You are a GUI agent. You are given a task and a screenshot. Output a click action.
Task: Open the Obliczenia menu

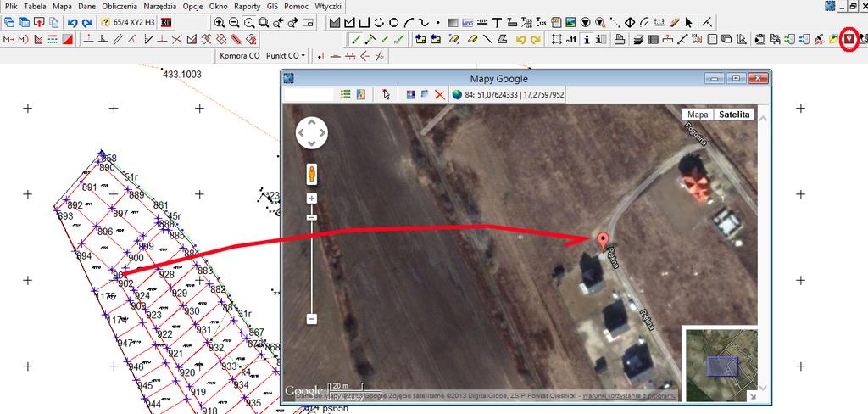(120, 7)
